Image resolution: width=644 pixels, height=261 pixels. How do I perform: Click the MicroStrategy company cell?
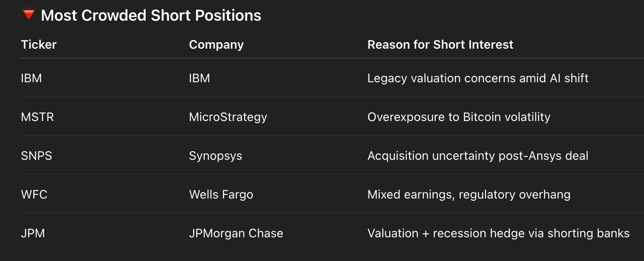coord(228,117)
